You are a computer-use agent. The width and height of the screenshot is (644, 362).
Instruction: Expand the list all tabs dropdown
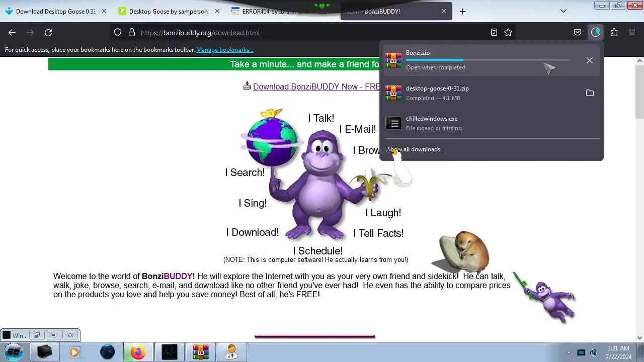coord(563,11)
